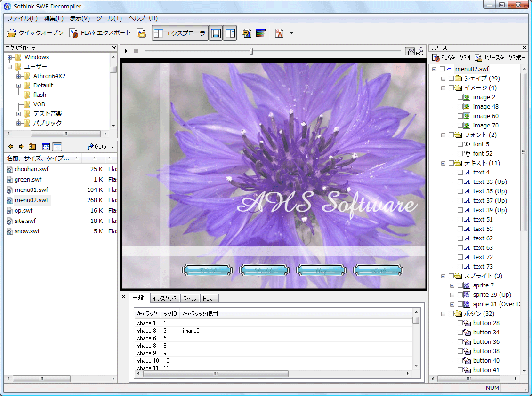Open the 表示(V) menu
The width and height of the screenshot is (532, 396).
(x=80, y=18)
